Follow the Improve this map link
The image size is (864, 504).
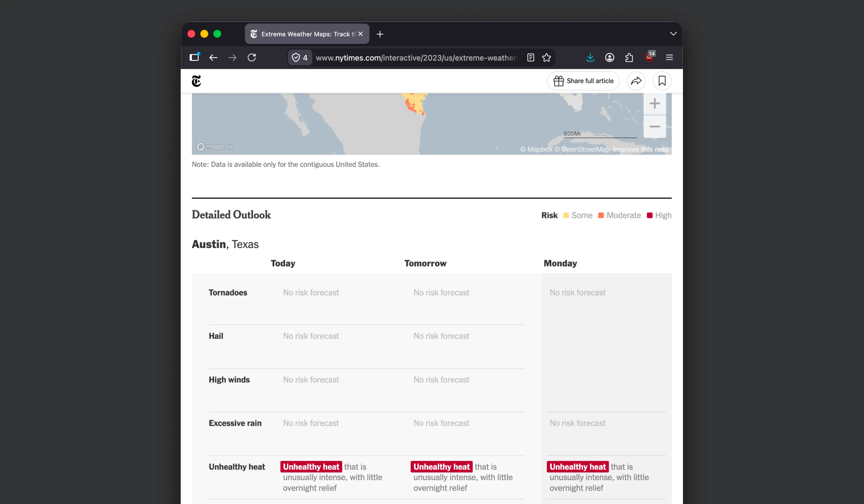[x=641, y=149]
